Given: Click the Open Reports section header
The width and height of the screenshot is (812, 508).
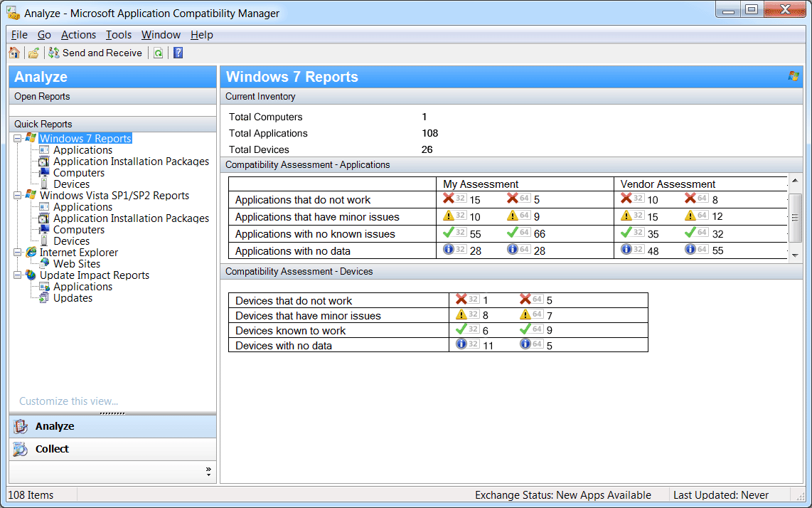Looking at the screenshot, I should point(112,97).
